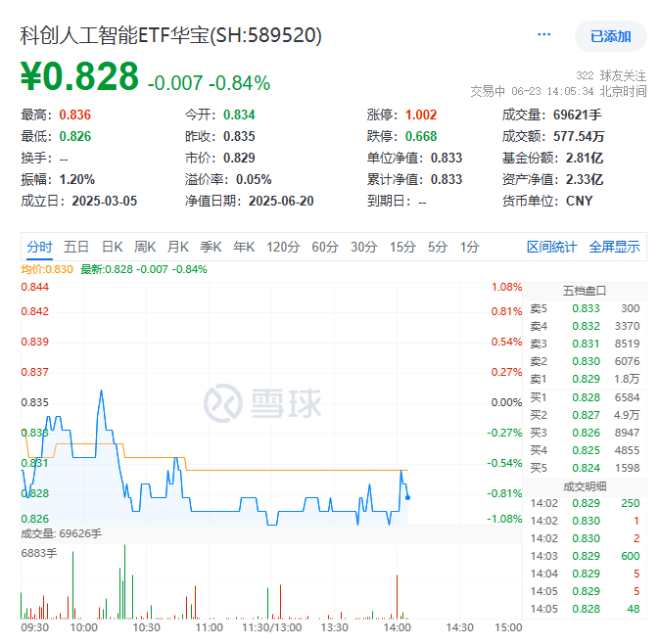The image size is (659, 644).
Task: Click the 昨收 value 0.835
Action: pos(239,136)
